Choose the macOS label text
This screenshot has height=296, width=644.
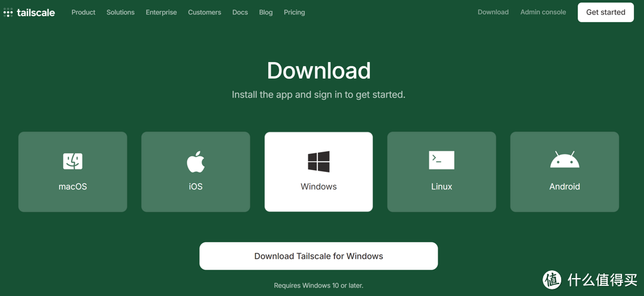73,187
